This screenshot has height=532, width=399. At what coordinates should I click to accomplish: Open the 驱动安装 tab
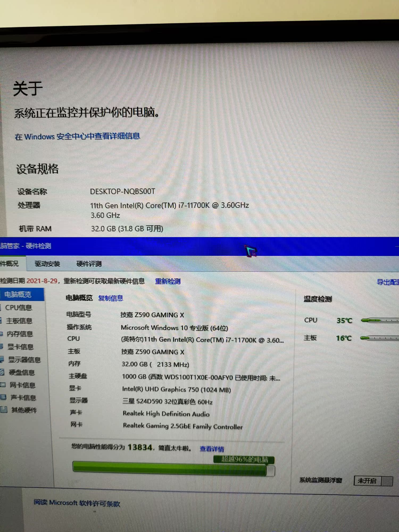(47, 264)
